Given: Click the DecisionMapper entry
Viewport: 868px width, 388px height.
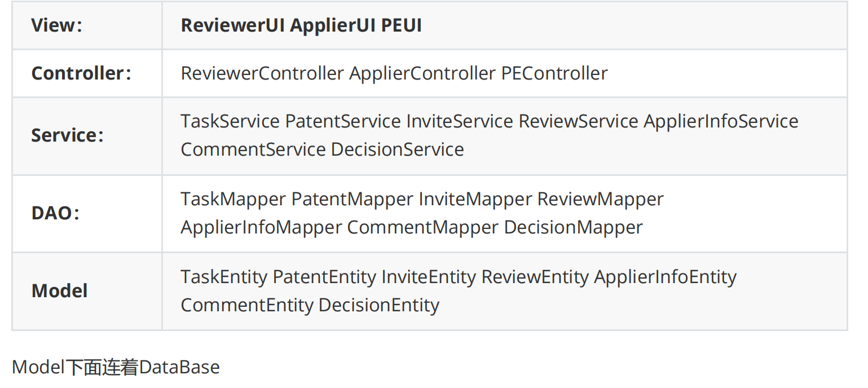Looking at the screenshot, I should 574,227.
